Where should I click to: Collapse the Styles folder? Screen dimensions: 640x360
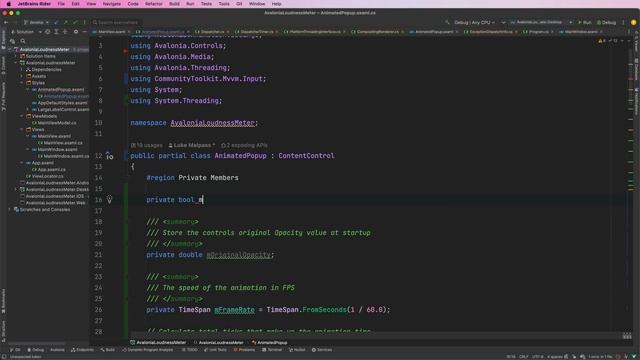pyautogui.click(x=22, y=82)
